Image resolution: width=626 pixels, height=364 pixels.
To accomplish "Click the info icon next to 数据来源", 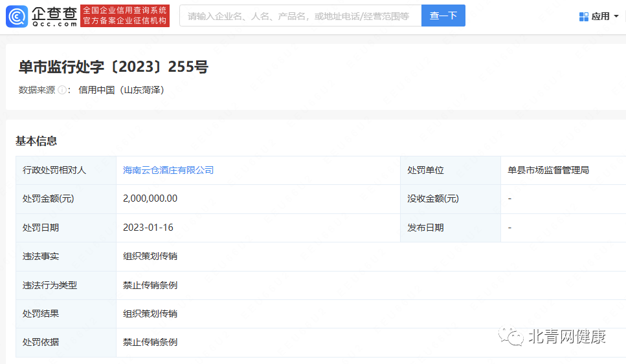I will tap(62, 90).
